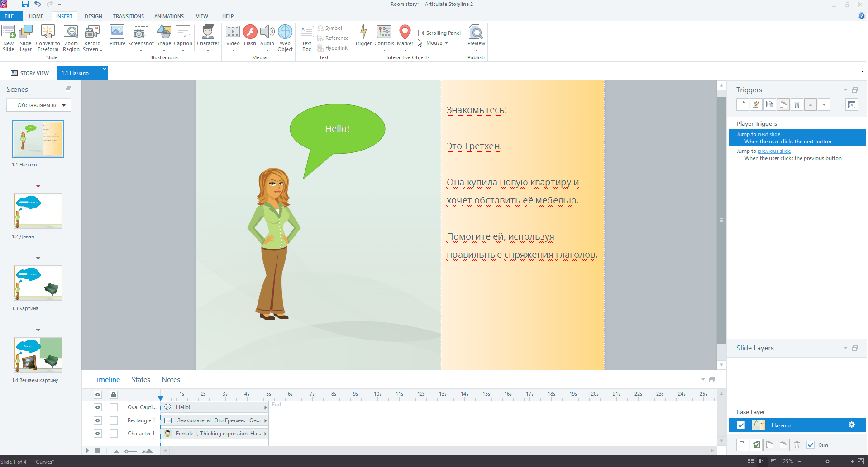Lock the Oval Caption timeline object

pyautogui.click(x=114, y=407)
